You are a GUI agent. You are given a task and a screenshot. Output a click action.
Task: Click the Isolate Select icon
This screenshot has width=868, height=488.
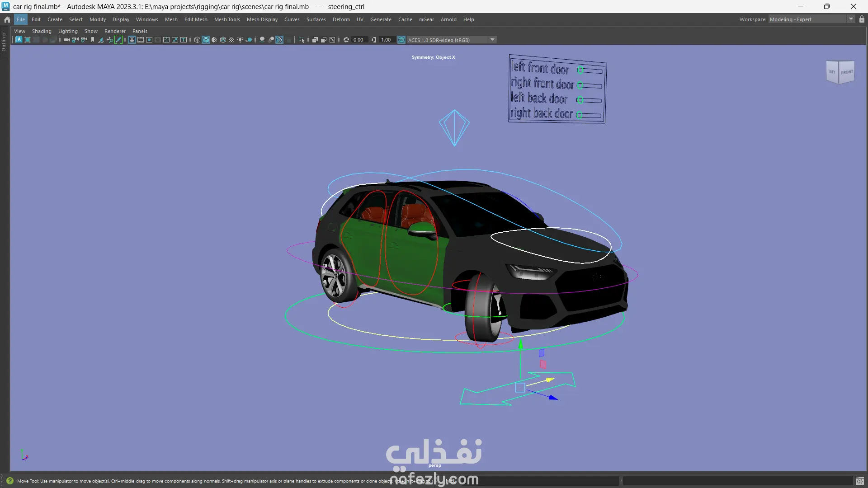[302, 40]
